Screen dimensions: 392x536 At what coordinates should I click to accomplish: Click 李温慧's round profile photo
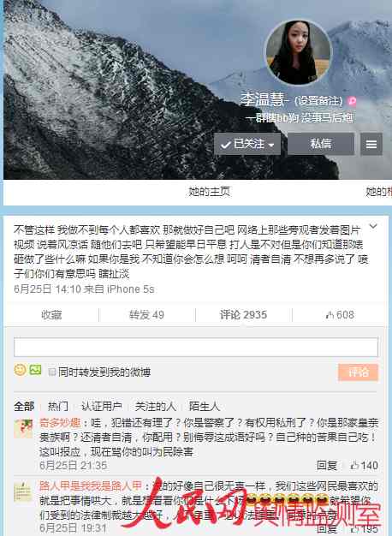pyautogui.click(x=299, y=52)
